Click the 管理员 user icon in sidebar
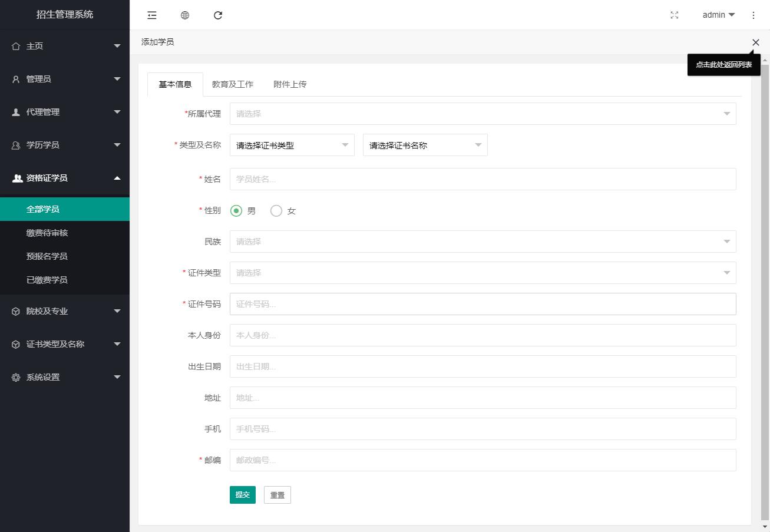Screen dimensions: 770x532 (x=16, y=79)
